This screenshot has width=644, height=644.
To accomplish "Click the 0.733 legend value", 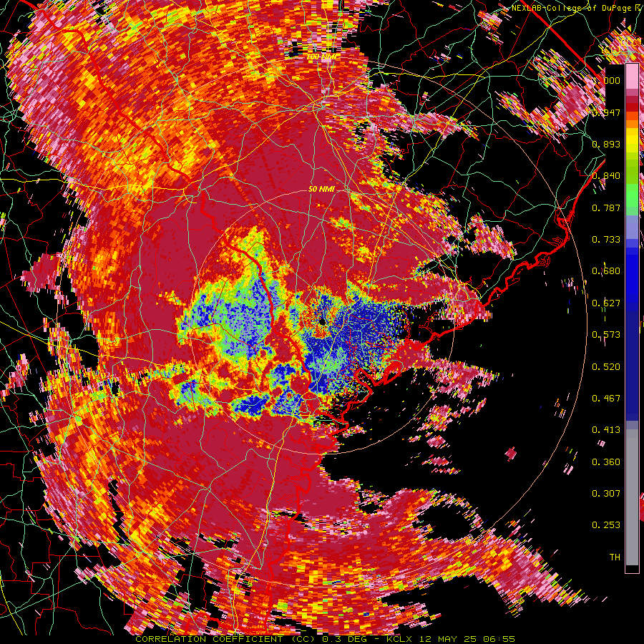I will [x=606, y=240].
